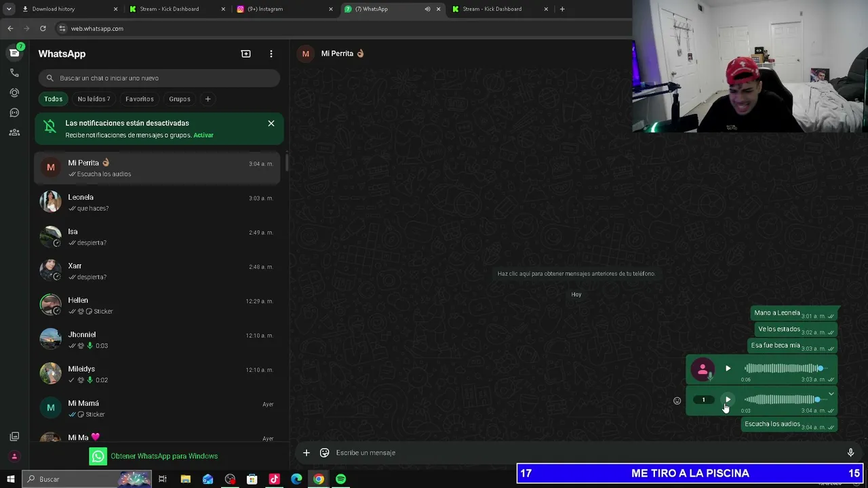The height and width of the screenshot is (488, 868).
Task: Open the media gallery icon near sidebar bottom
Action: pos(14,436)
